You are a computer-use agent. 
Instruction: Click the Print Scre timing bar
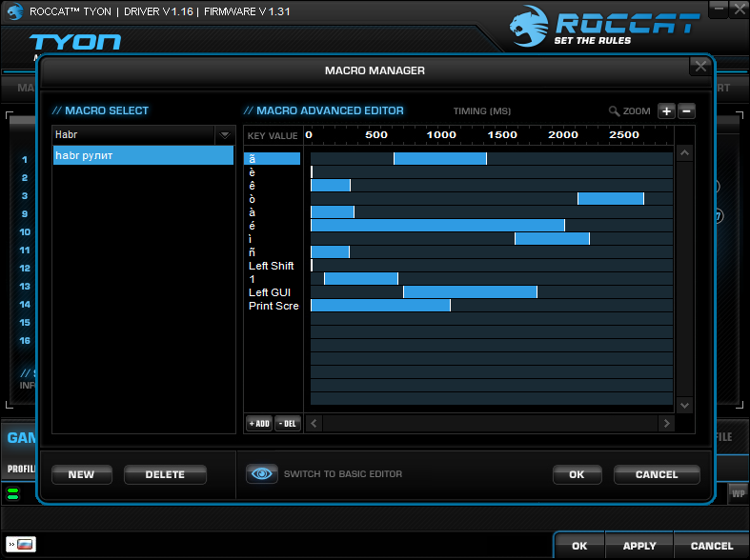point(381,306)
